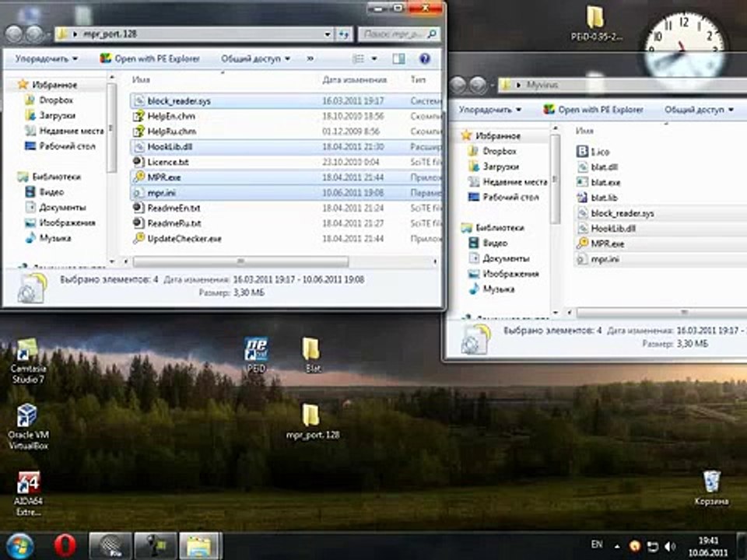Show more toolbar commands chevron in mpr_port window
This screenshot has height=560, width=747.
pyautogui.click(x=310, y=58)
